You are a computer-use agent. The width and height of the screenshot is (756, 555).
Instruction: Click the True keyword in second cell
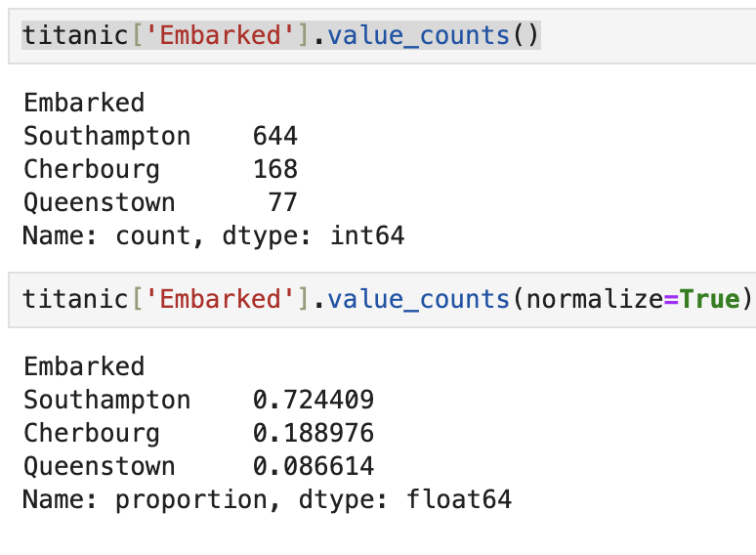click(709, 299)
